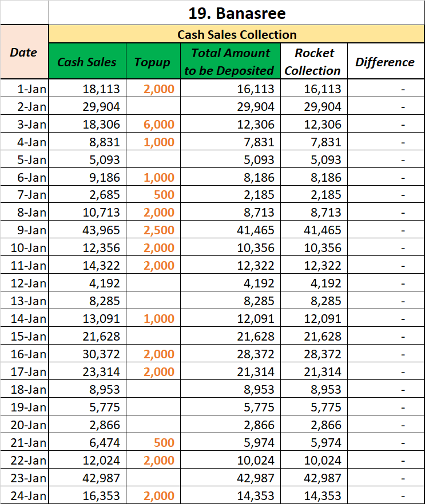Select the 'Rocket Collection' header cell
The image size is (425, 504).
click(x=314, y=61)
